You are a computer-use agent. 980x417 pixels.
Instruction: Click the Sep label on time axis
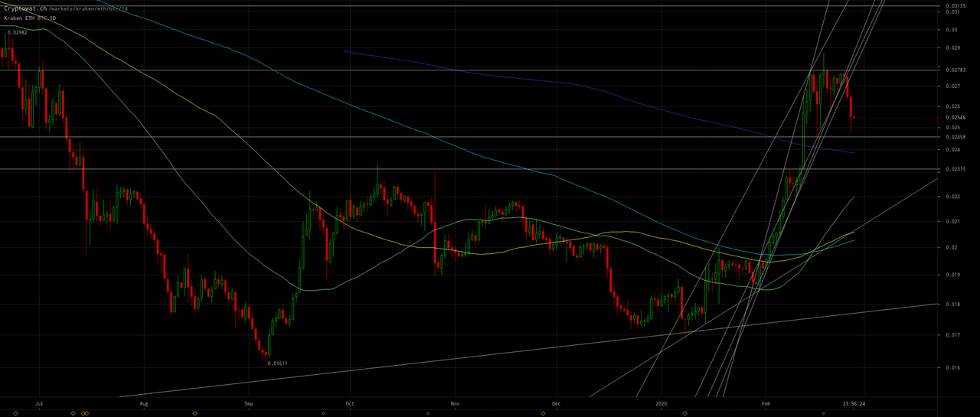(x=248, y=402)
